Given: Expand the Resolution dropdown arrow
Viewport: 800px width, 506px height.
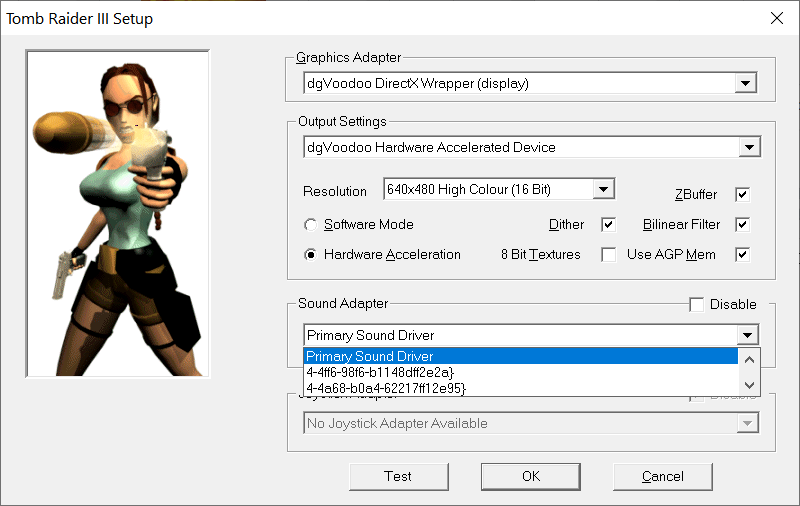Looking at the screenshot, I should point(604,189).
